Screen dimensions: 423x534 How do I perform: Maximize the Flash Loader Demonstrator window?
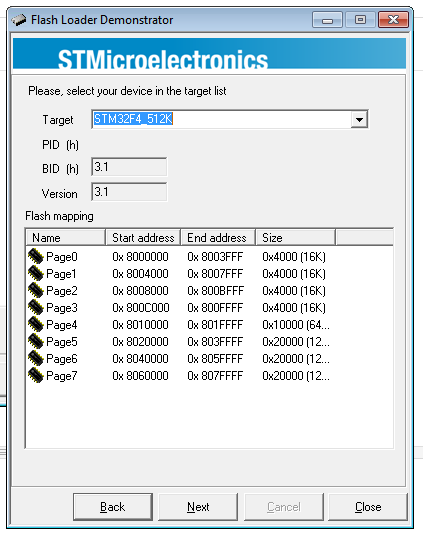tap(360, 20)
